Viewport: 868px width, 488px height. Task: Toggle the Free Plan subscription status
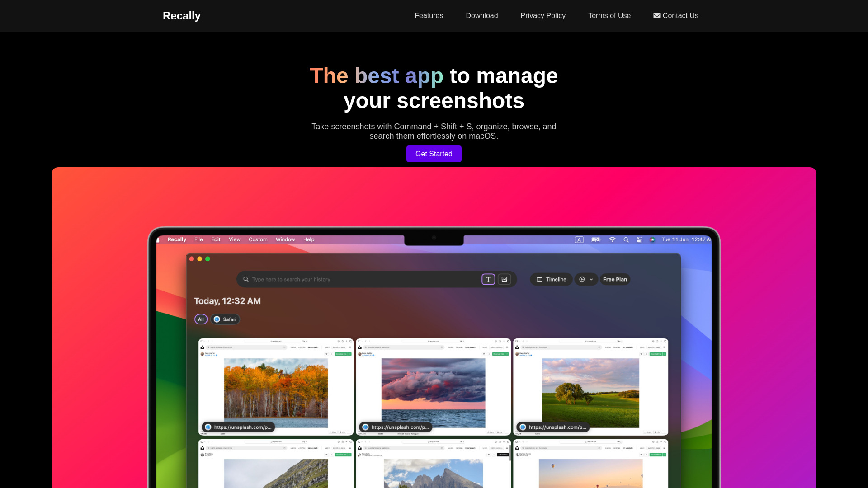click(x=615, y=279)
